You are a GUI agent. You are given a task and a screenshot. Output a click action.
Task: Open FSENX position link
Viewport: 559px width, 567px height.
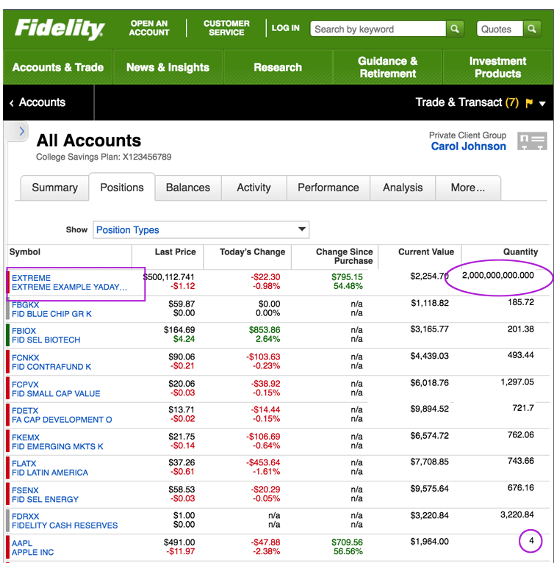pos(25,491)
